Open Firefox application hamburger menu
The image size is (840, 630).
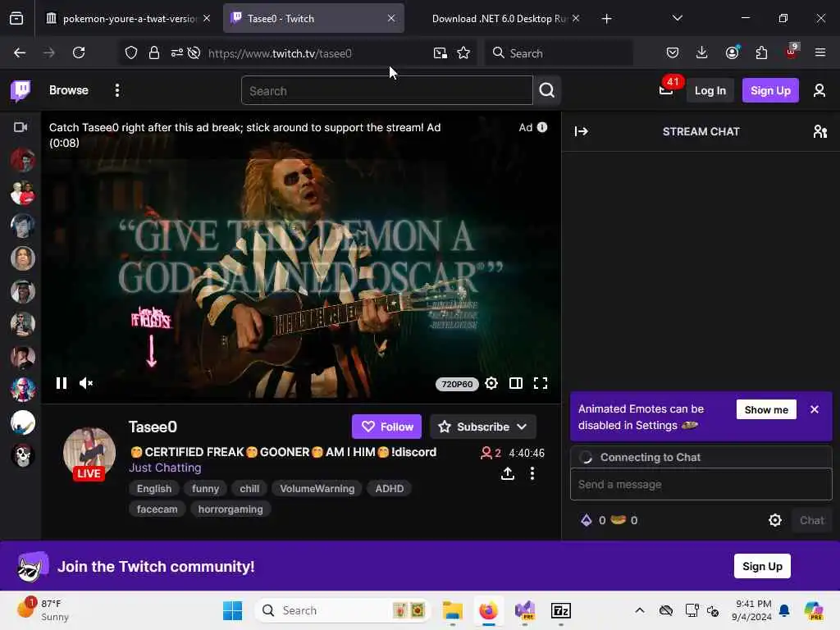tap(819, 52)
